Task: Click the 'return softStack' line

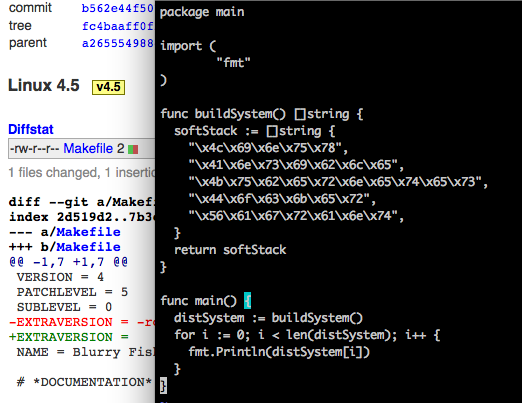Action: (230, 250)
